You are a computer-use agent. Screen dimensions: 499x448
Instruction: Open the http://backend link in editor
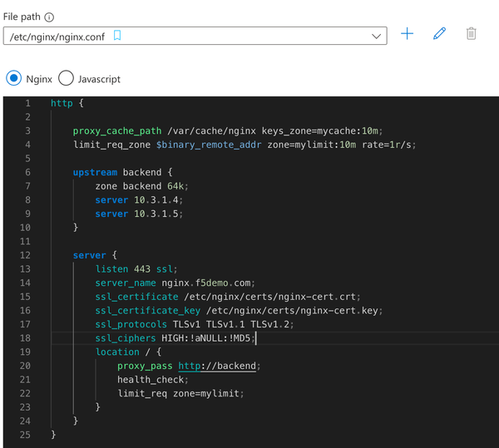coord(219,366)
